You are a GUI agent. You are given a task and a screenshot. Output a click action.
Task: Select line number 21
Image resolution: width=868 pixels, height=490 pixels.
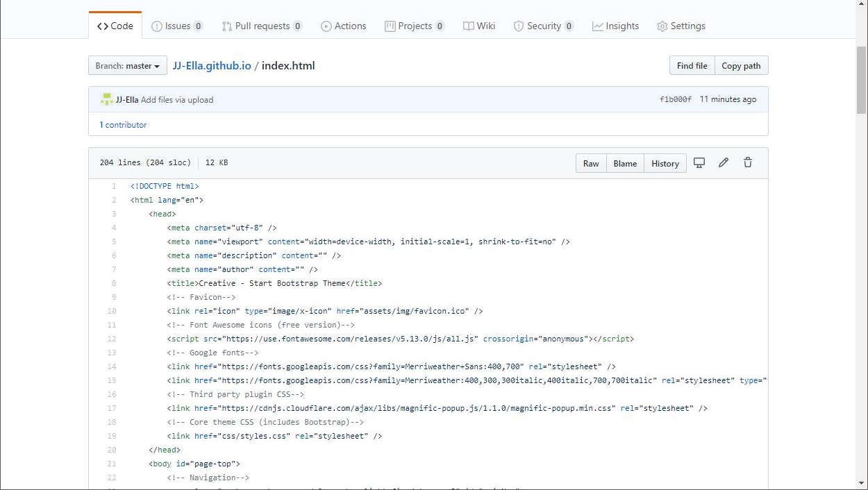click(x=112, y=464)
